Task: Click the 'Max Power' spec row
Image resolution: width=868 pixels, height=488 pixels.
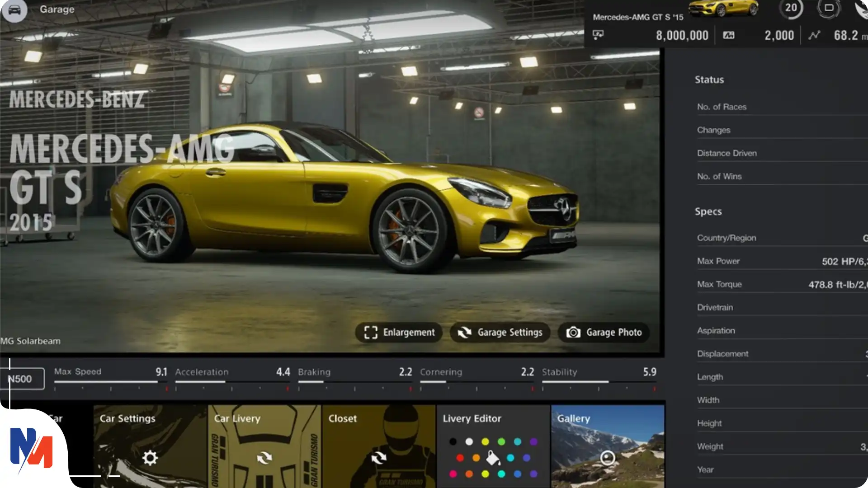Action: click(x=782, y=261)
